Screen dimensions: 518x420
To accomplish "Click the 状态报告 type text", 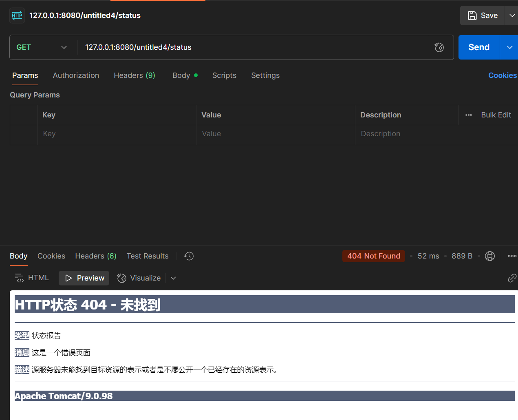I will (x=46, y=336).
